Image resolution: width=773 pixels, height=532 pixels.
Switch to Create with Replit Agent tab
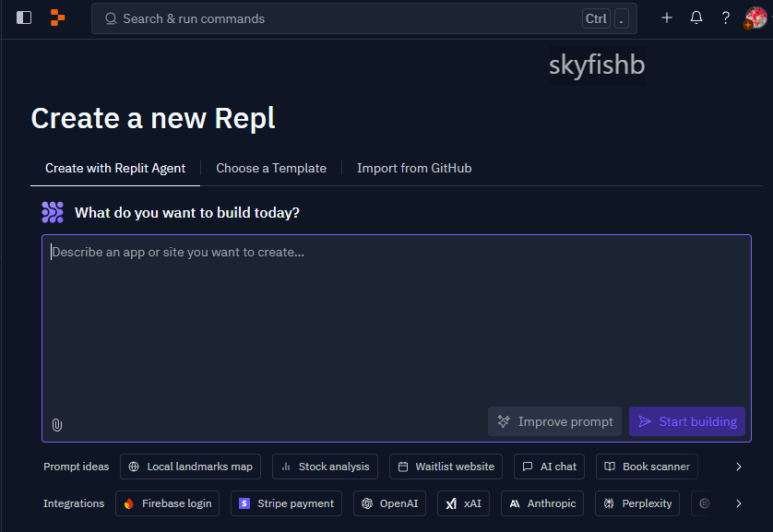tap(115, 169)
